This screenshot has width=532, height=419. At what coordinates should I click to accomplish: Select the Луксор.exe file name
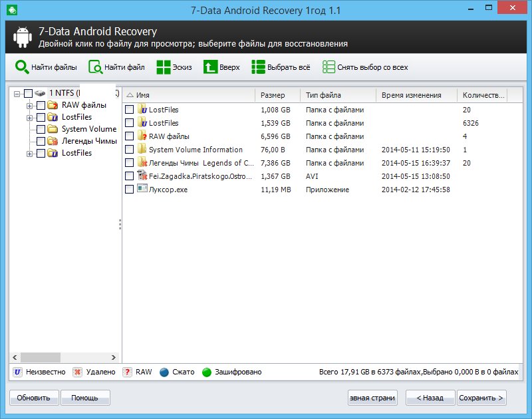168,190
